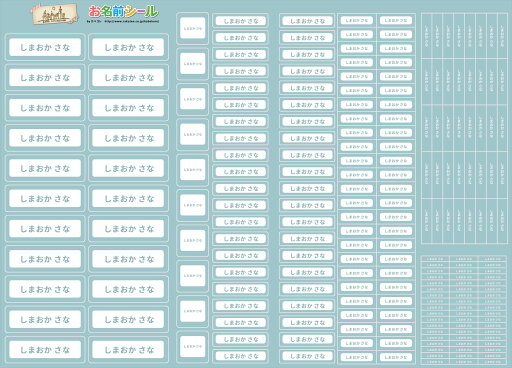Click the tiny labels grid at bottom right

pyautogui.click(x=464, y=310)
